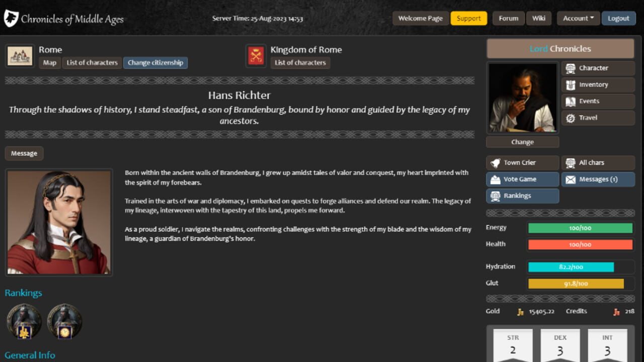Click Hans Richter's portrait image
This screenshot has height=362, width=644.
[x=59, y=222]
